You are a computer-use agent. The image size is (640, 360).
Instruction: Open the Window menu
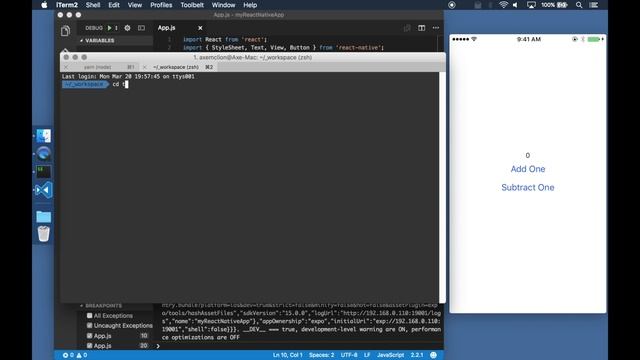[x=223, y=5]
